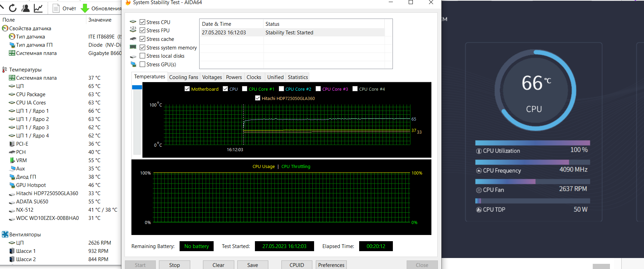This screenshot has height=269, width=644.
Task: Switch to the Cooling Fans tab
Action: point(184,77)
